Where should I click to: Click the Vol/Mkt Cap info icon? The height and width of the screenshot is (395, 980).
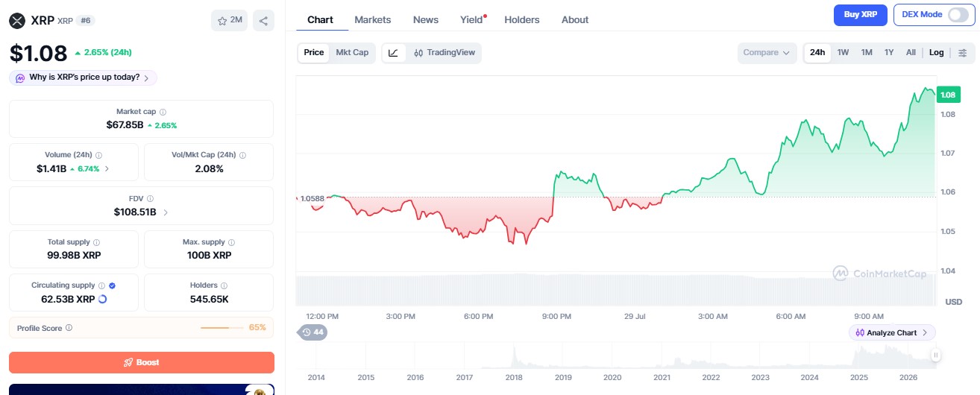pyautogui.click(x=242, y=155)
